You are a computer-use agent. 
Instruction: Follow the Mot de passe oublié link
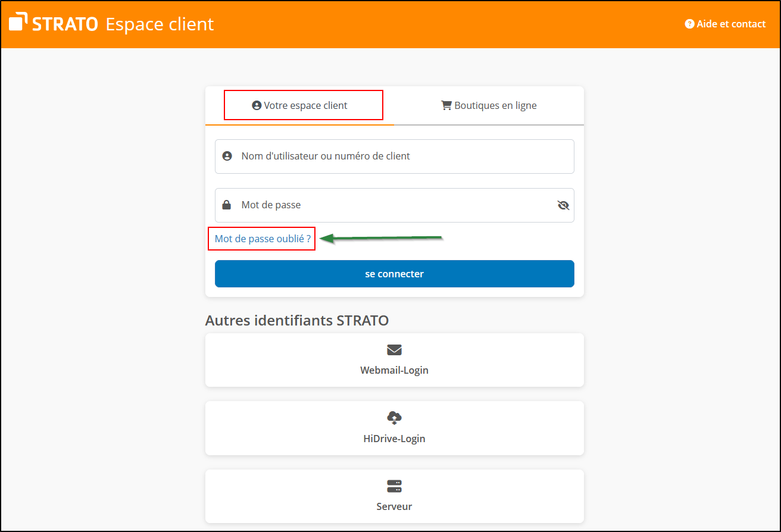tap(263, 239)
